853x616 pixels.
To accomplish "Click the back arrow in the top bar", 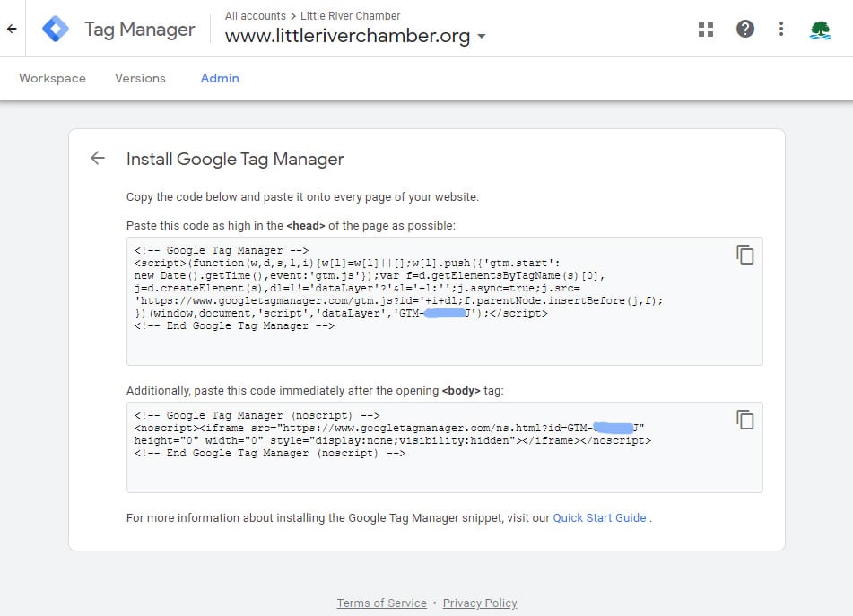I will [12, 29].
